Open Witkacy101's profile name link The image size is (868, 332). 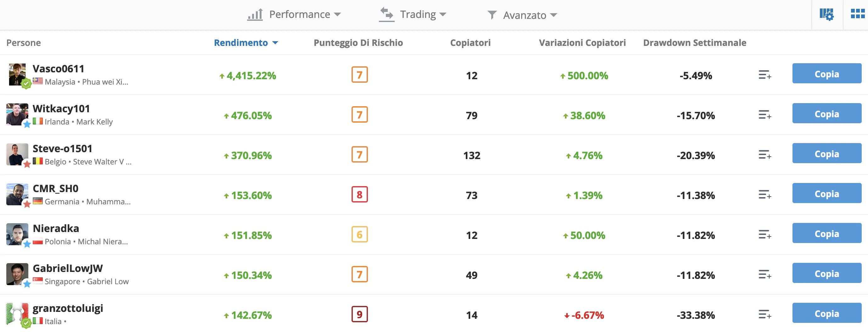pyautogui.click(x=61, y=108)
